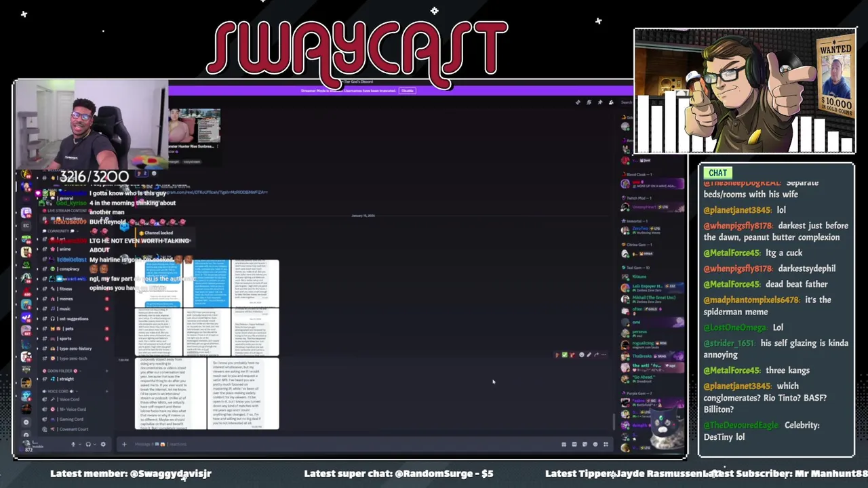Open the GIF picker in the chat input bar
Image resolution: width=868 pixels, height=488 pixels.
[574, 445]
